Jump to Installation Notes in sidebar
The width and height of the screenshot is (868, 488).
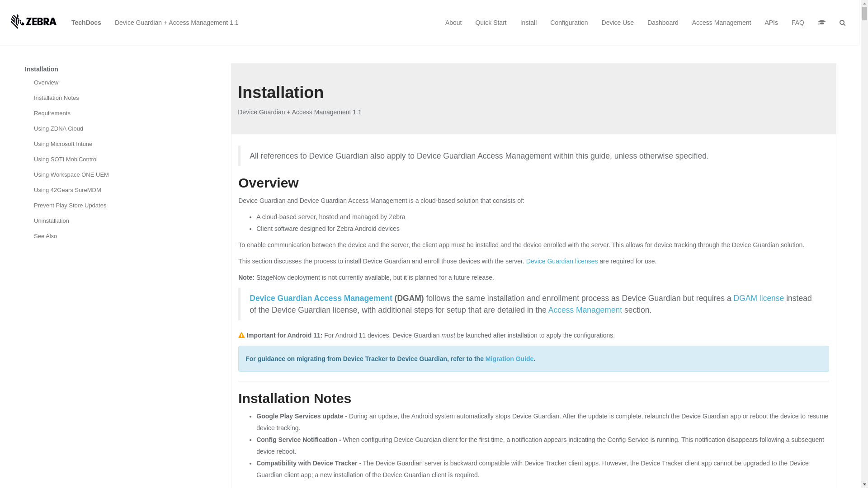[57, 98]
